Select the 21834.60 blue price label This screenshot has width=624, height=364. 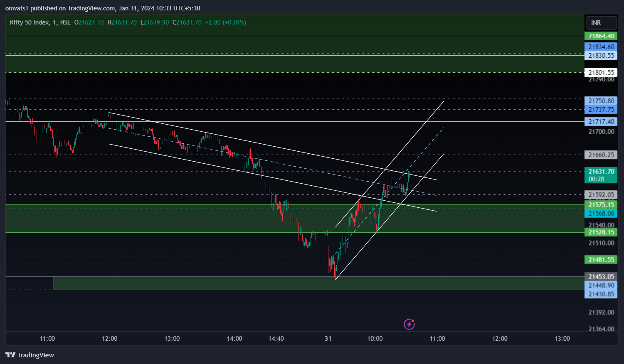[x=601, y=47]
